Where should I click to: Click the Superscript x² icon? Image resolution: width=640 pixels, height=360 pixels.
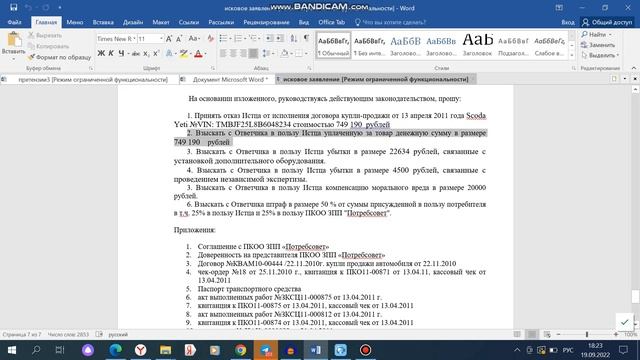coord(156,53)
